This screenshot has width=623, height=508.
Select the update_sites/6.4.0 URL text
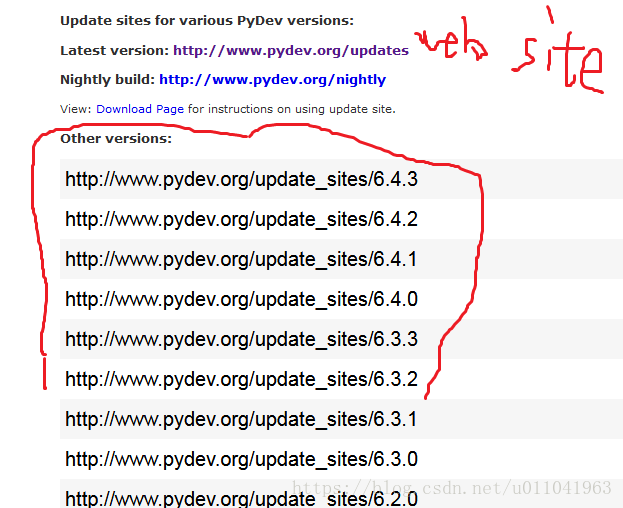click(242, 299)
